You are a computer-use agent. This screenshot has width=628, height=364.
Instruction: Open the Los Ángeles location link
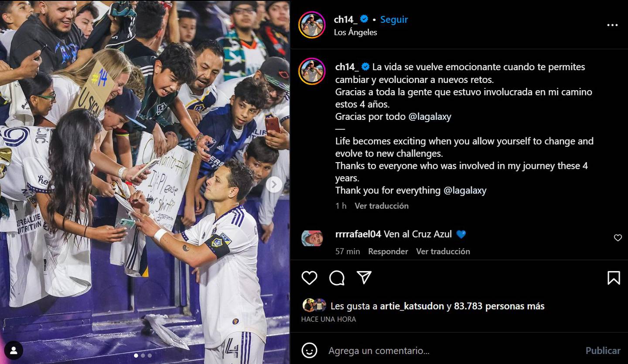(355, 32)
